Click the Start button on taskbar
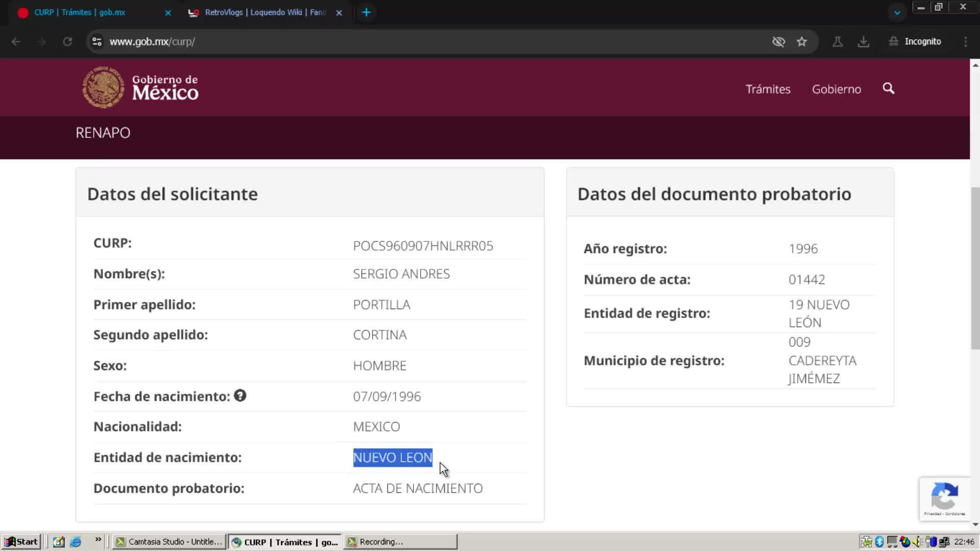The height and width of the screenshot is (551, 980). tap(21, 541)
